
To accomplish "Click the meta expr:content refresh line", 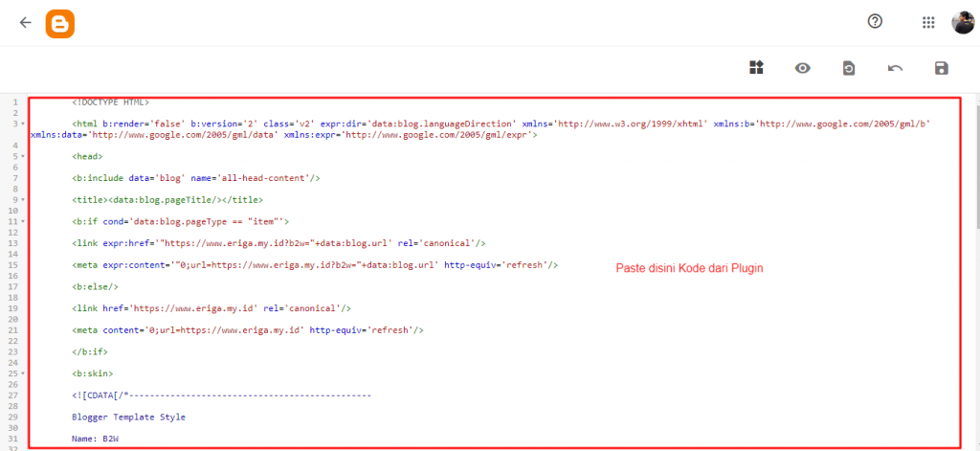I will coord(315,265).
